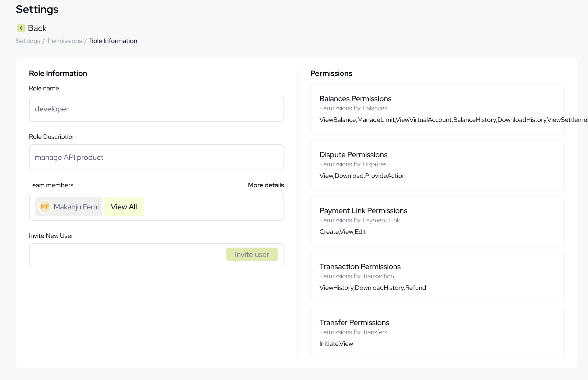Click Role Information breadcrumb item
Screen dimensions: 588x380
[113, 41]
